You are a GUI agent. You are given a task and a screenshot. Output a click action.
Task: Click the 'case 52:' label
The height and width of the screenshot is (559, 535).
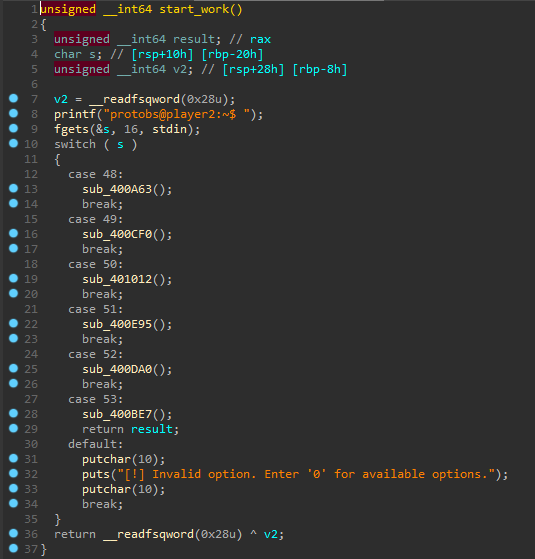tap(96, 354)
